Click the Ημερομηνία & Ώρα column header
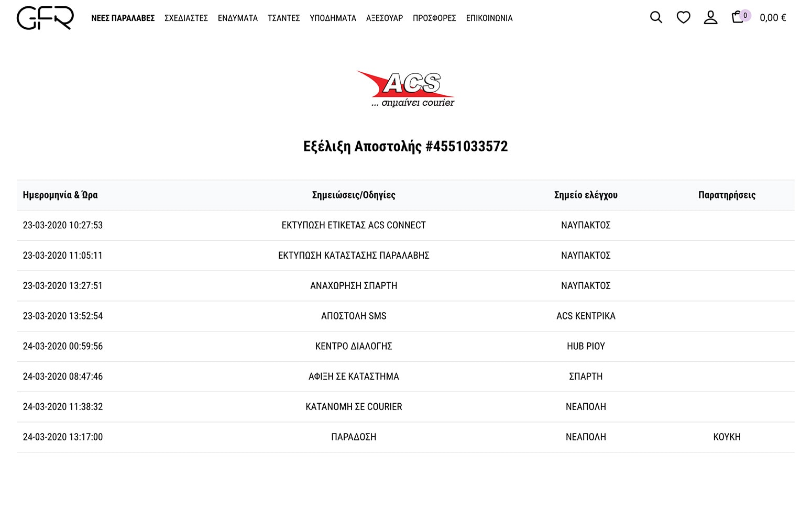812x510 pixels. [x=60, y=195]
